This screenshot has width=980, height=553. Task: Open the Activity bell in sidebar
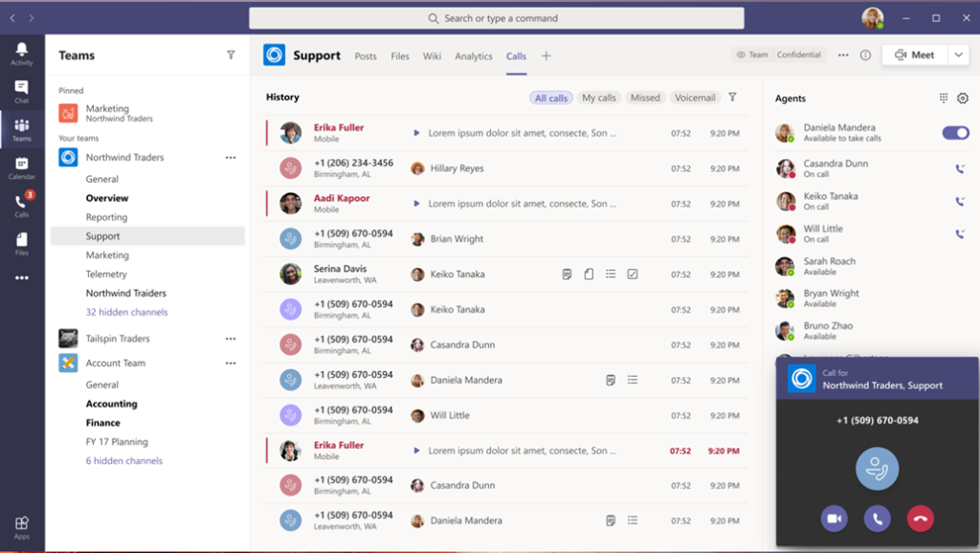[21, 54]
